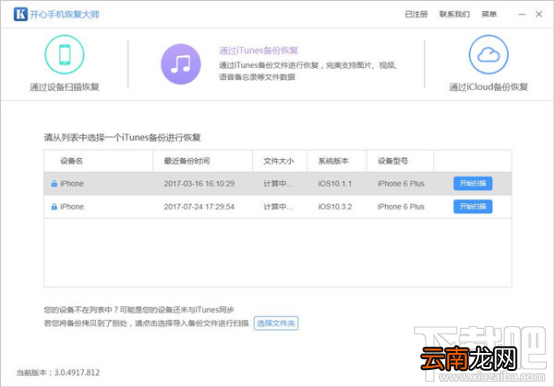Click 设备名 column header
The width and height of the screenshot is (554, 387).
[71, 161]
